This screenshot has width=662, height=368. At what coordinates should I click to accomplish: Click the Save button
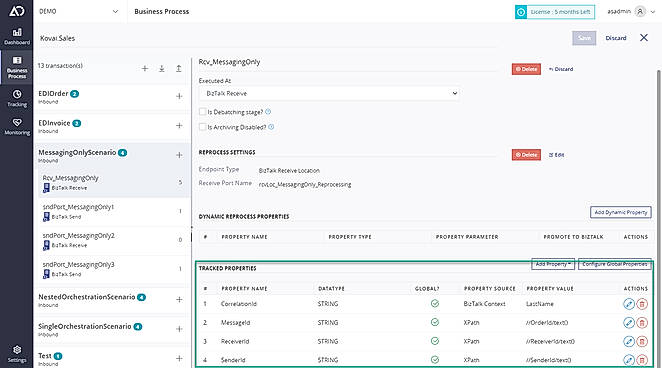coord(584,38)
